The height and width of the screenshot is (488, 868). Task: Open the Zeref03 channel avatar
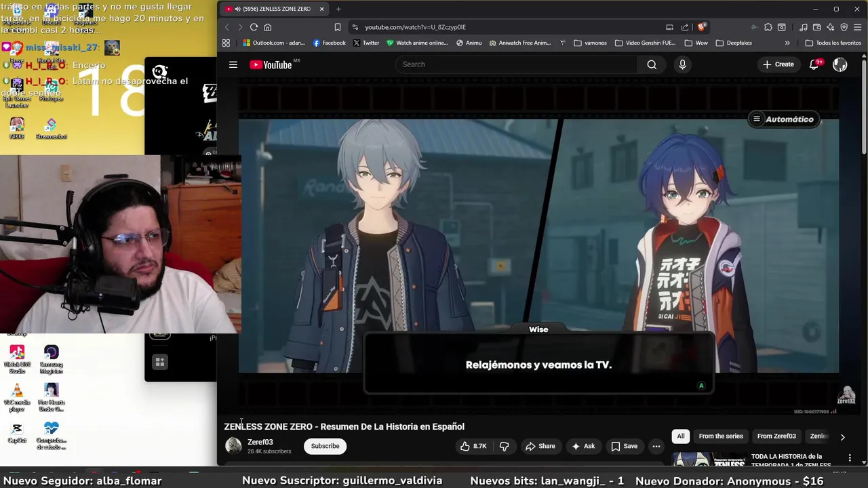click(x=233, y=446)
